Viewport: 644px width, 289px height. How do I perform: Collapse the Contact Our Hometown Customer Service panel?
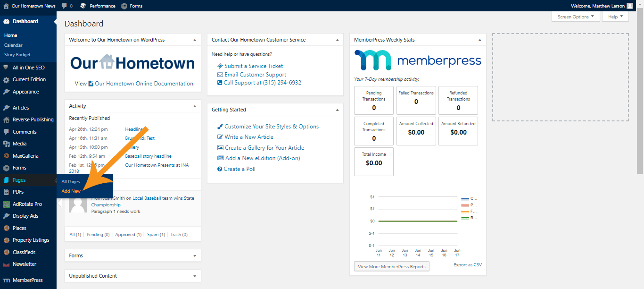(337, 40)
